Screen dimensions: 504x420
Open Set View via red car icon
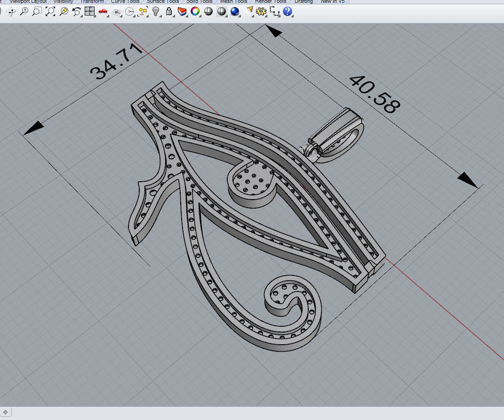[x=103, y=12]
